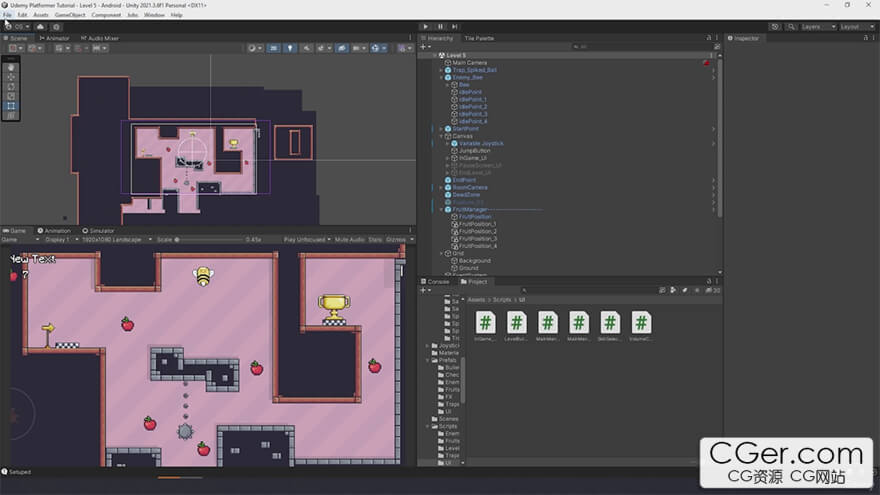Click the Hierarchy search field

coord(640,47)
